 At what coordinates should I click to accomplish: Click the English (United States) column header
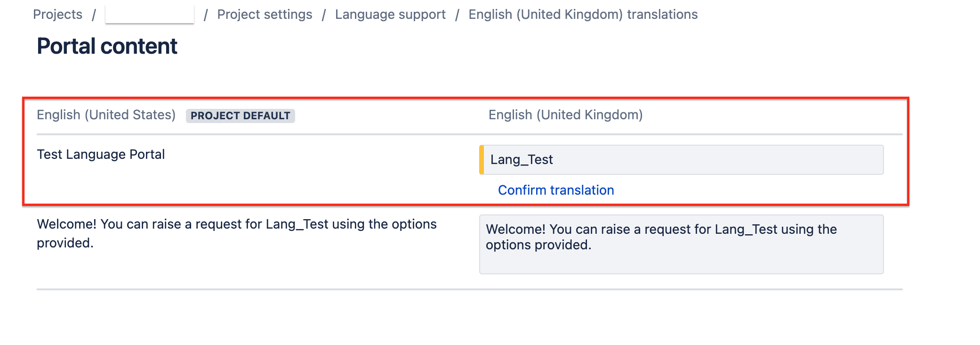(106, 115)
